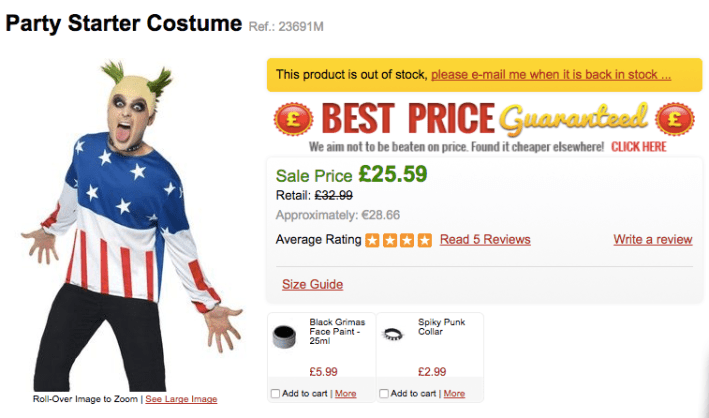Click Write a review
Image resolution: width=709 pixels, height=418 pixels.
pyautogui.click(x=652, y=240)
